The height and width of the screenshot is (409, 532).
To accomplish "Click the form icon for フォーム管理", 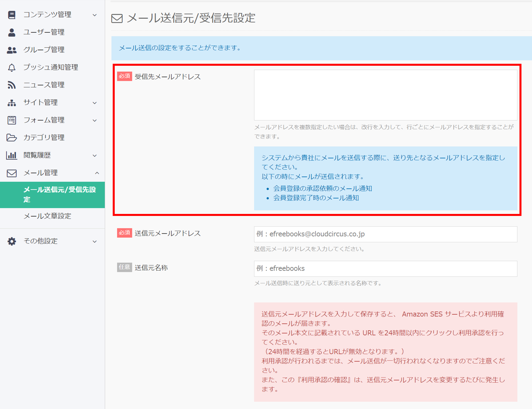I will pos(12,120).
